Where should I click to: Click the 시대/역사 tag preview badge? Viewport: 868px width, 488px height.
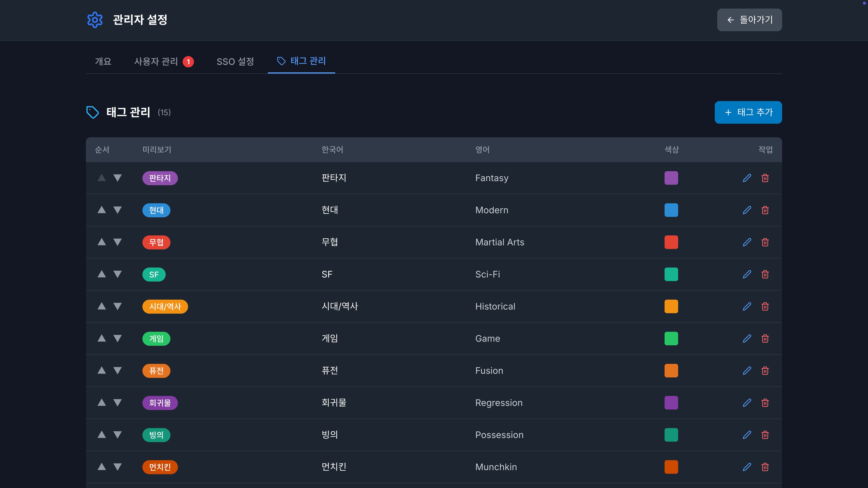click(x=165, y=306)
